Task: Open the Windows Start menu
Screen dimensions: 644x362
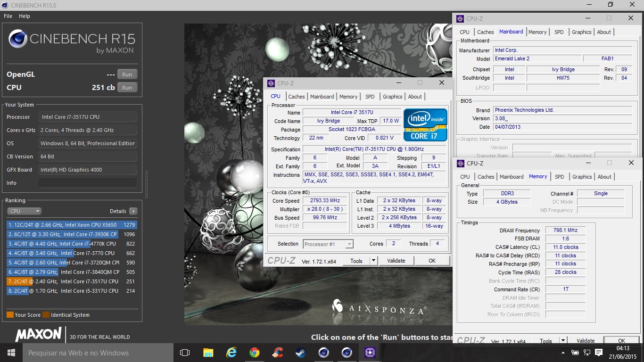Action: point(11,353)
